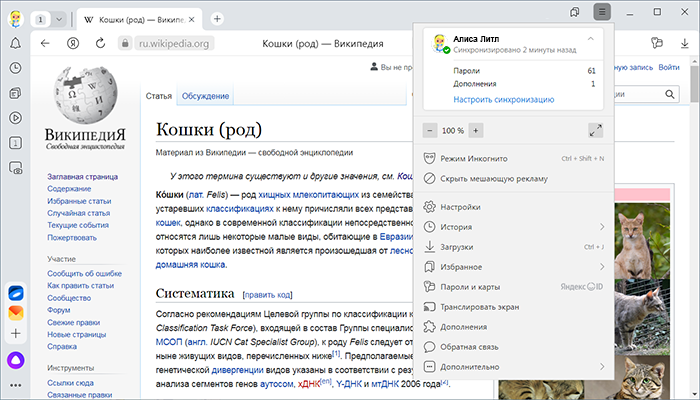Open the downloads arrow in toolbar
This screenshot has height=400, width=700.
point(684,43)
